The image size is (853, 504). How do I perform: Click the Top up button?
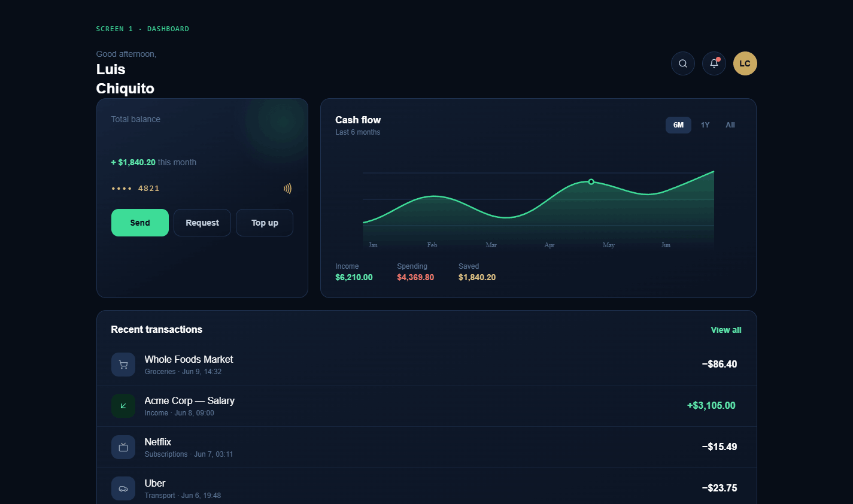pyautogui.click(x=265, y=223)
